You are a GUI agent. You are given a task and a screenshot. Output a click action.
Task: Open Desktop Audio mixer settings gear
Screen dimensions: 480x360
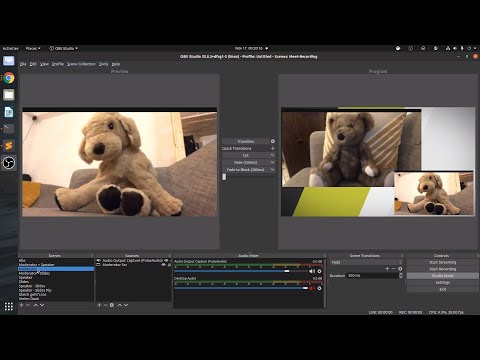tap(319, 288)
